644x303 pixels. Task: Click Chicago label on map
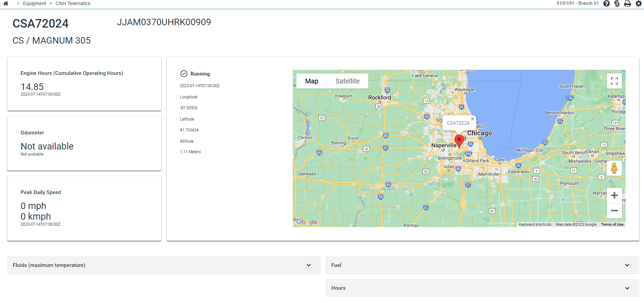pos(479,133)
